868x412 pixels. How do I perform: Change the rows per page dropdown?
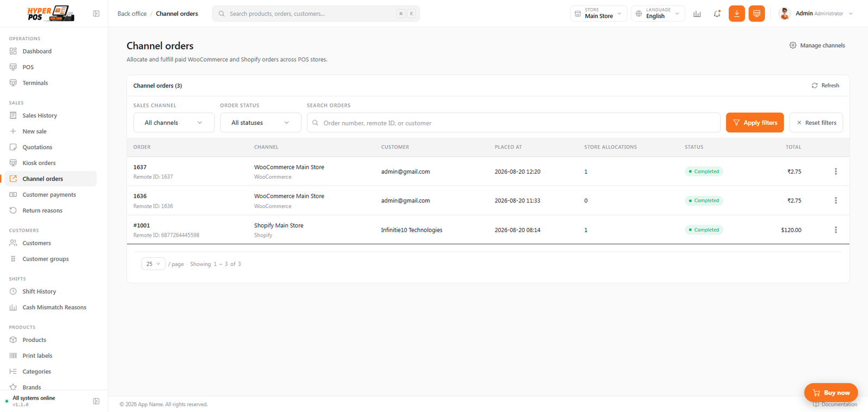[x=153, y=264]
